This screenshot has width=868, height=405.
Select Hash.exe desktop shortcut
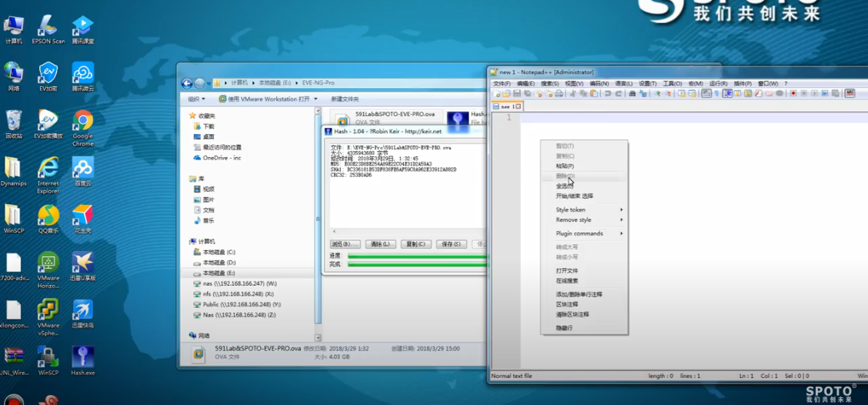pyautogui.click(x=82, y=360)
